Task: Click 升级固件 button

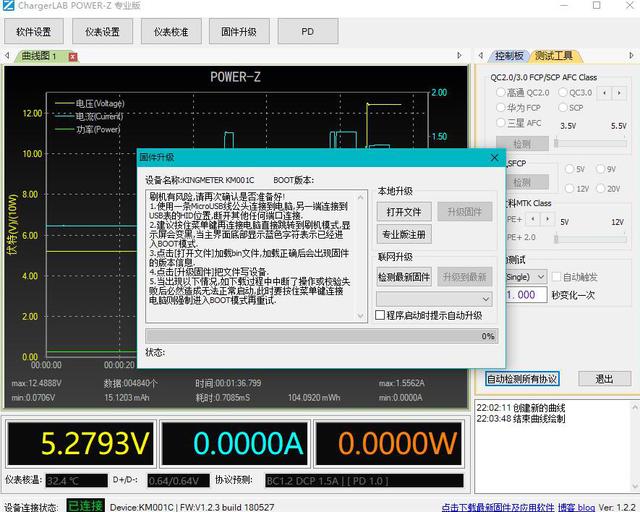Action: [x=464, y=212]
